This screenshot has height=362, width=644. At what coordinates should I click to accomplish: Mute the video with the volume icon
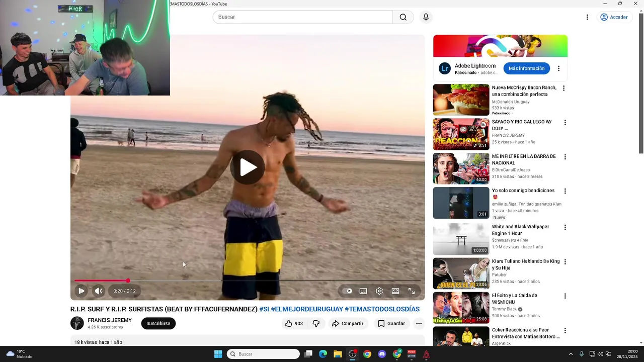tap(99, 291)
